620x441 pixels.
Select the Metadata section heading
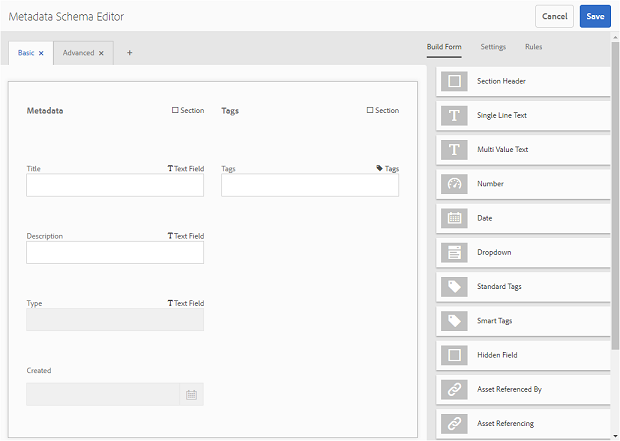point(45,111)
